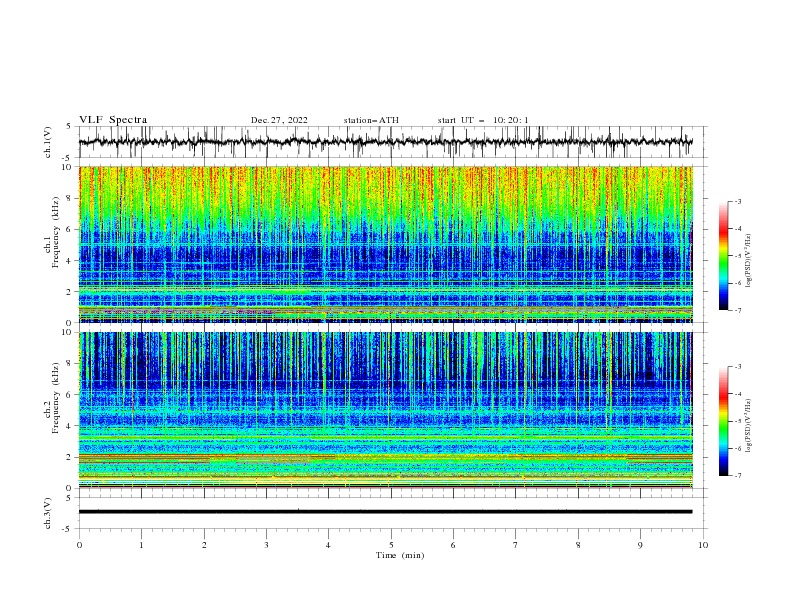
Task: Click time axis tick label '2'
Action: coord(204,545)
